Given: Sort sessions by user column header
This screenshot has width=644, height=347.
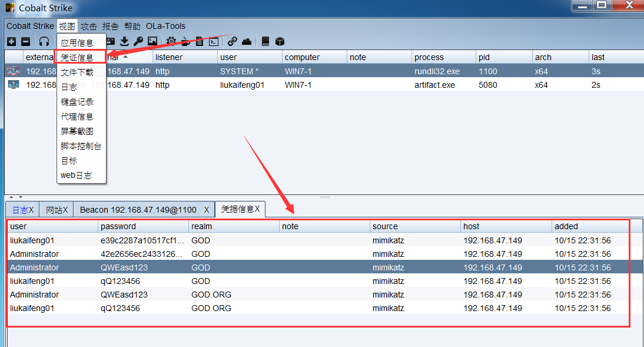Looking at the screenshot, I should pos(250,57).
